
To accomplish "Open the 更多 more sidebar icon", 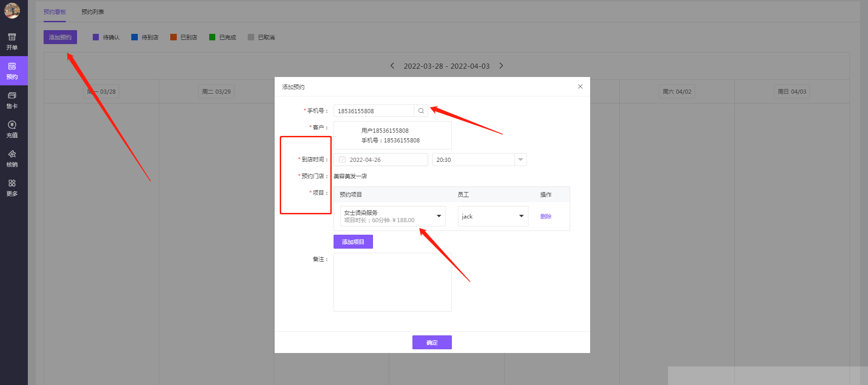I will click(x=12, y=188).
